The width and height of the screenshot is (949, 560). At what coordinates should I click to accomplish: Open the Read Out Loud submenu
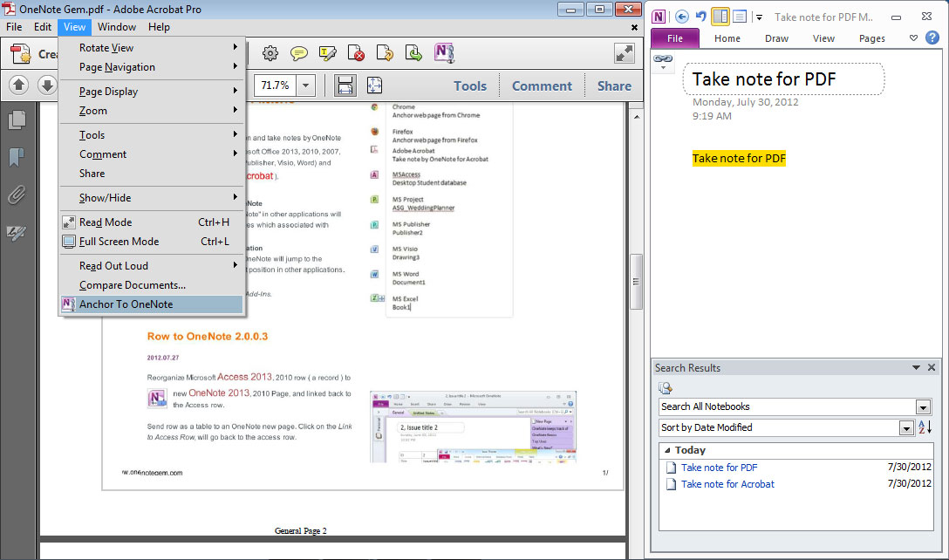click(152, 266)
